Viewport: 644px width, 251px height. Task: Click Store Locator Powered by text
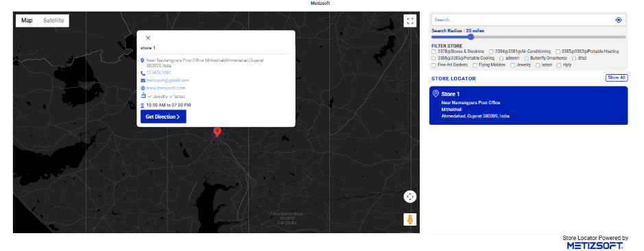[595, 238]
